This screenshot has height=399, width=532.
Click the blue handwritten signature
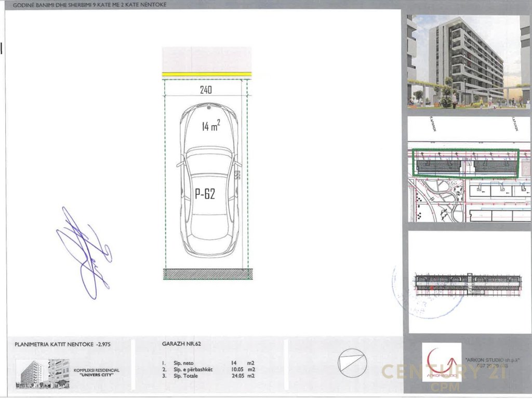pyautogui.click(x=84, y=253)
